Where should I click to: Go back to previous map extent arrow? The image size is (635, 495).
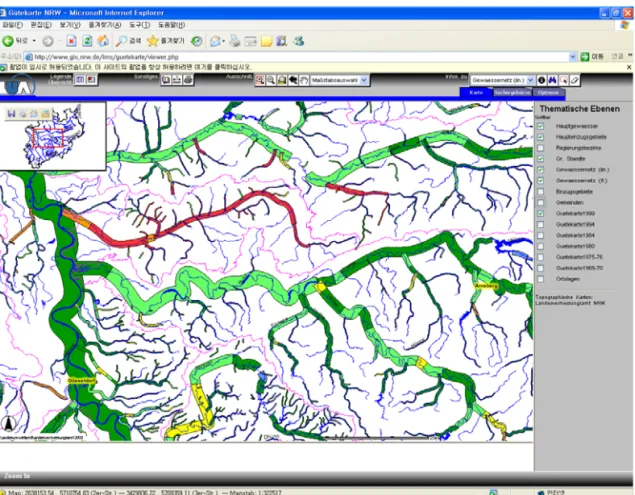pos(293,80)
